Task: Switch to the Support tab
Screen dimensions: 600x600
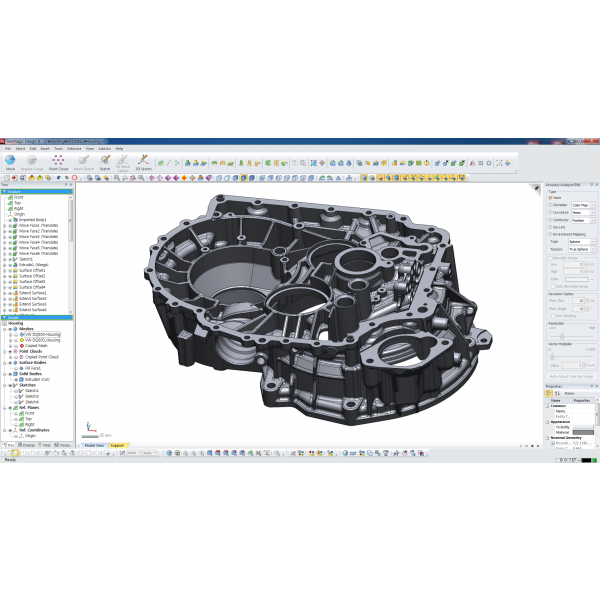Action: click(x=118, y=445)
